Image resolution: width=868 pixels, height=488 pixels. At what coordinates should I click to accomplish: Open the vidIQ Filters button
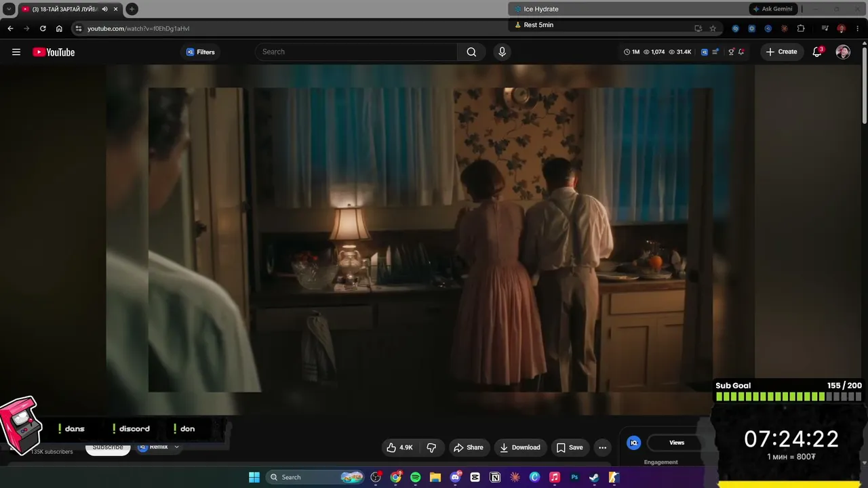pyautogui.click(x=201, y=52)
